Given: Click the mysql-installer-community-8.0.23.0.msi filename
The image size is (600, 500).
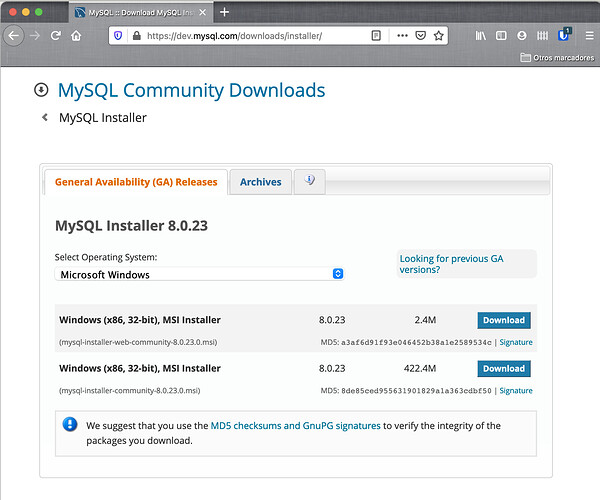Looking at the screenshot, I should tap(130, 391).
